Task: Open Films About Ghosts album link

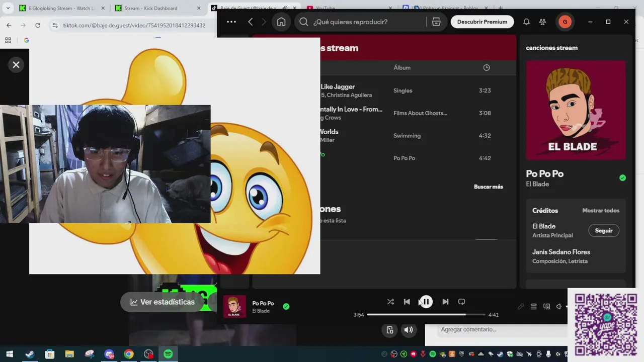Action: pyautogui.click(x=420, y=113)
